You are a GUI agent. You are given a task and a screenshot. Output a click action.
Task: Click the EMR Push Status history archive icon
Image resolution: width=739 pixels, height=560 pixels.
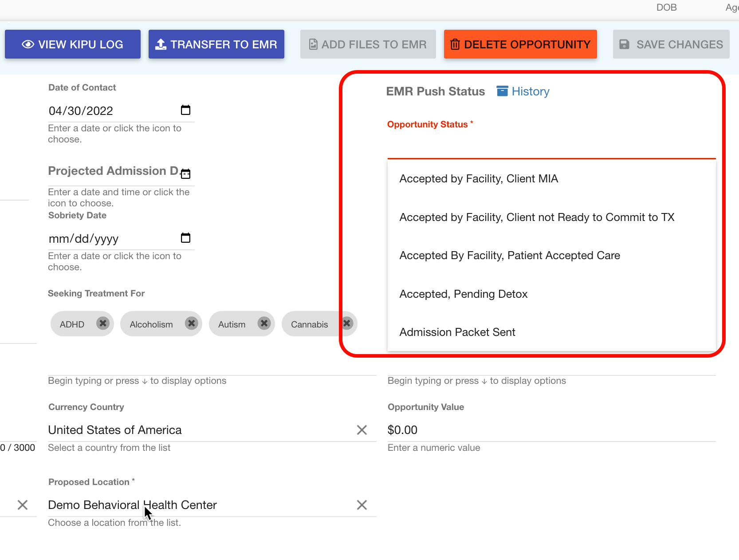[502, 91]
